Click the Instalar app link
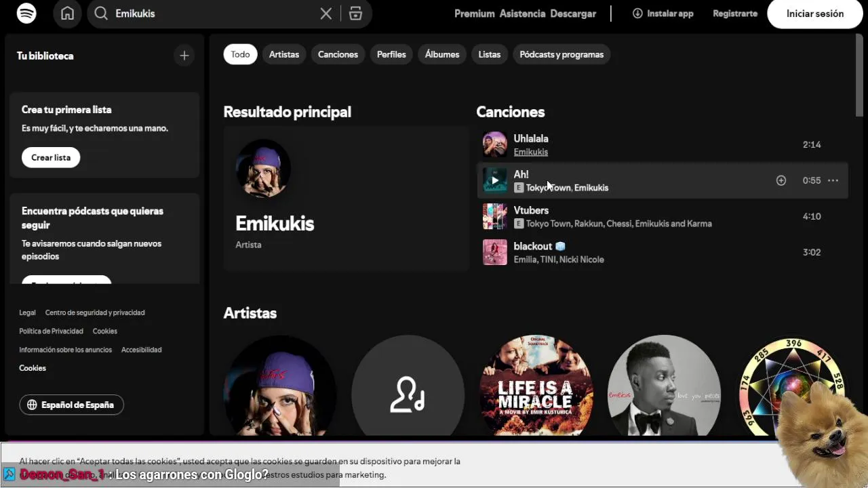 point(663,14)
